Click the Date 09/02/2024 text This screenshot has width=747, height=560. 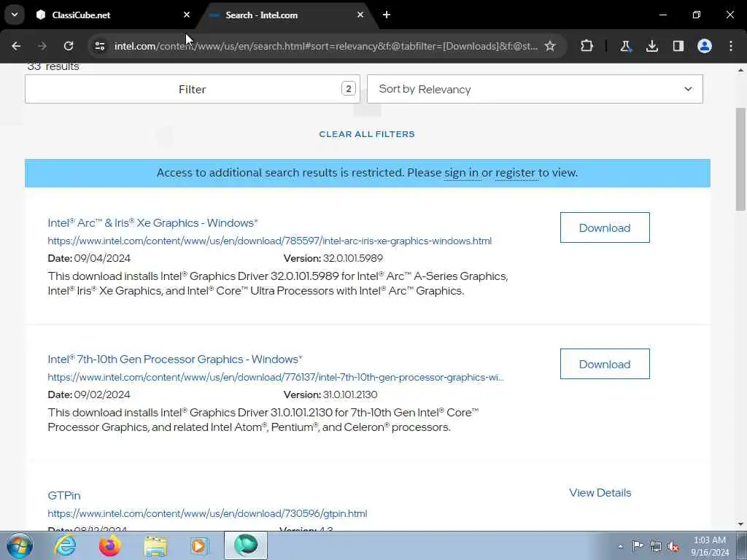(88, 394)
